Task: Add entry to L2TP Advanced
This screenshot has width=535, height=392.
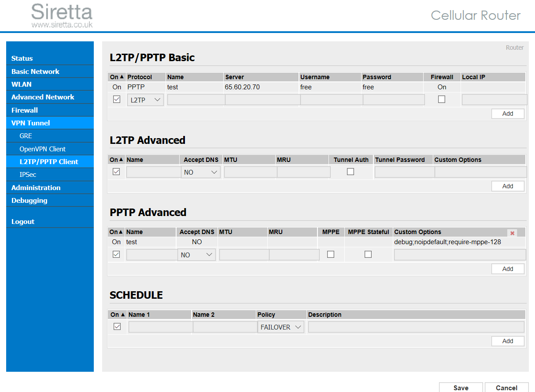Action: tap(508, 186)
